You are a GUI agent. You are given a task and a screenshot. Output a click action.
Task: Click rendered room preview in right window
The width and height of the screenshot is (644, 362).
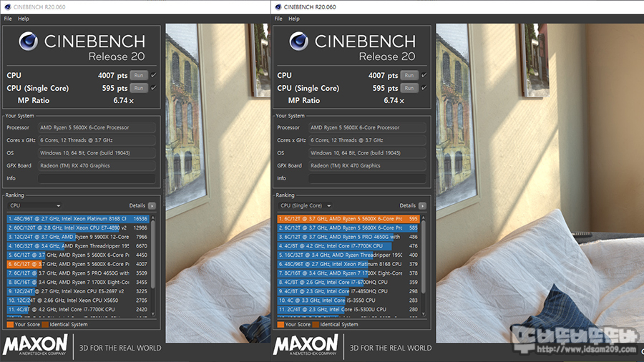[x=540, y=183]
